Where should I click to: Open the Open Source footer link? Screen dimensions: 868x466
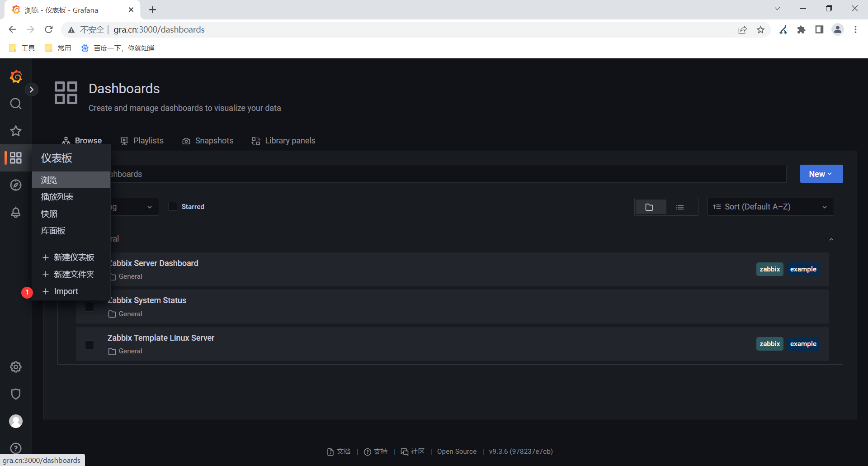(x=457, y=452)
